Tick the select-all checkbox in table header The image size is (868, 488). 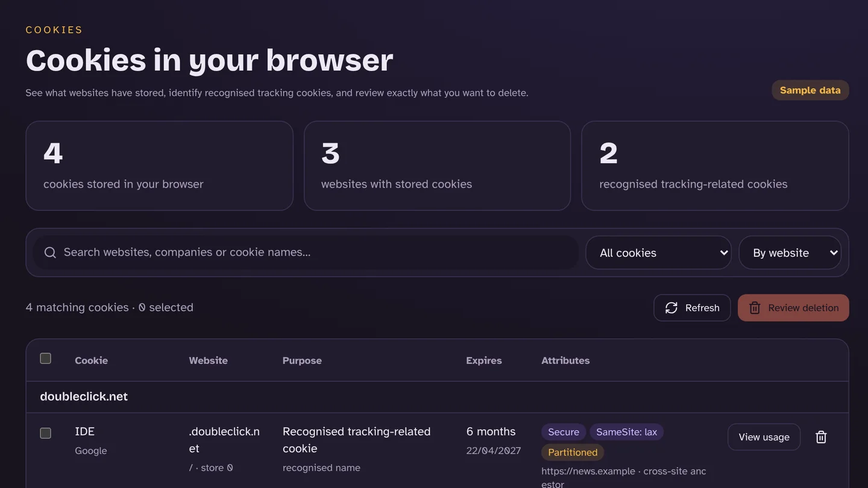45,358
